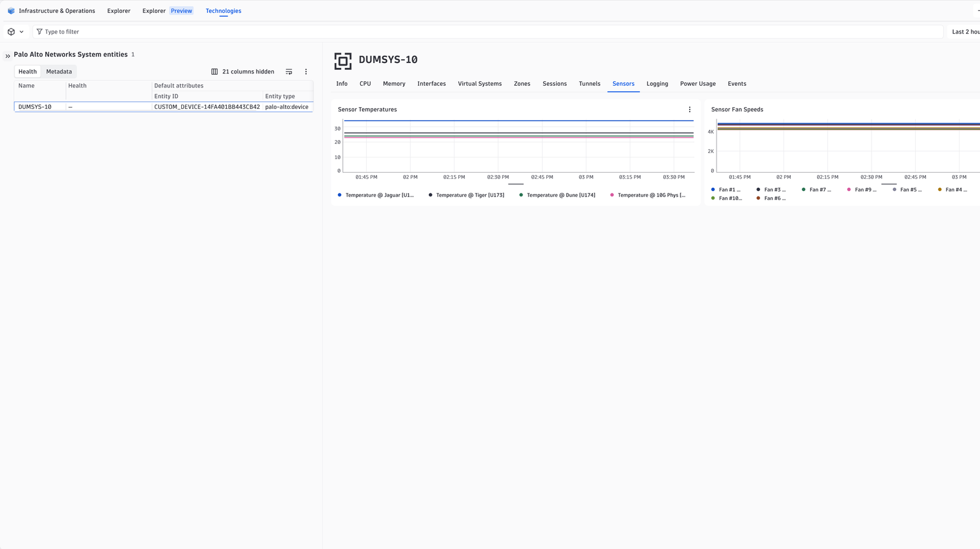980x549 pixels.
Task: Open the Explorer menu item
Action: (x=119, y=11)
